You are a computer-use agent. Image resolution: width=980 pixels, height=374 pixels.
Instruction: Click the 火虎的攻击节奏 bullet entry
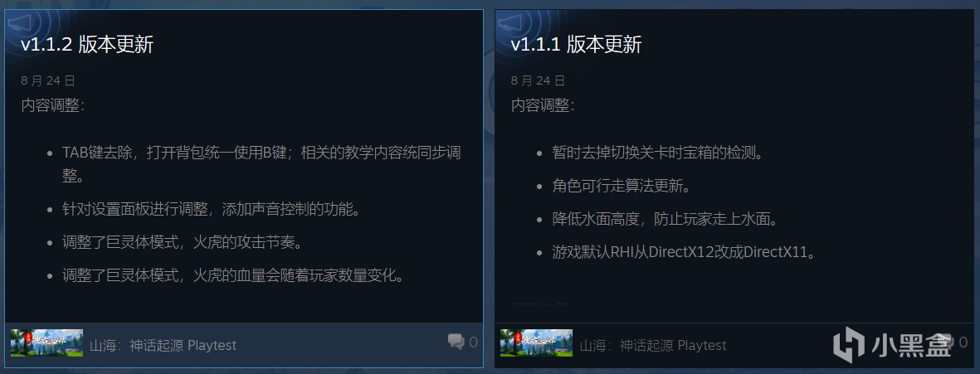[x=183, y=241]
